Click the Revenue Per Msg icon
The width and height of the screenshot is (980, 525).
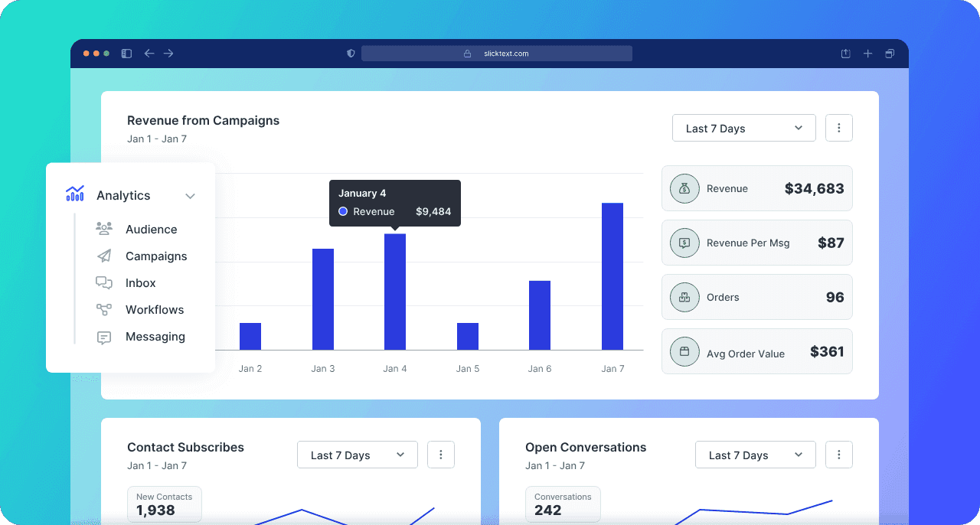tap(684, 243)
